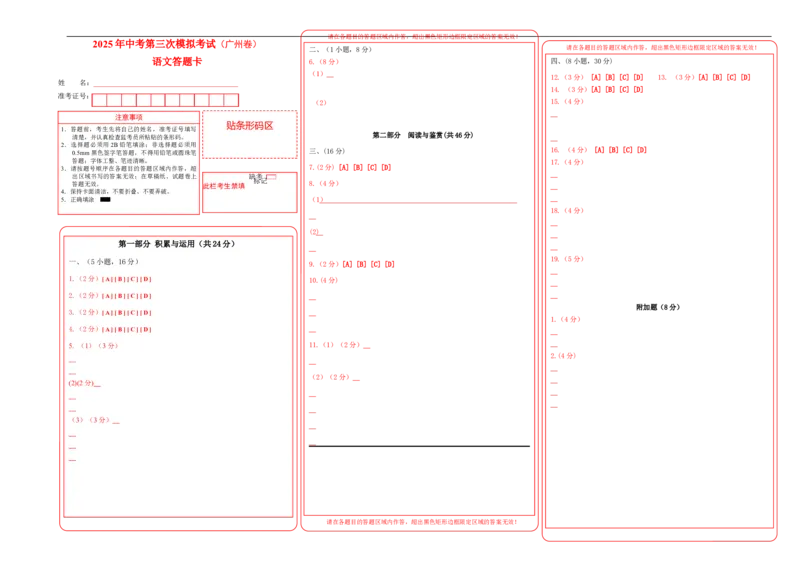
Task: Choose option C for question 13
Action: 732,78
